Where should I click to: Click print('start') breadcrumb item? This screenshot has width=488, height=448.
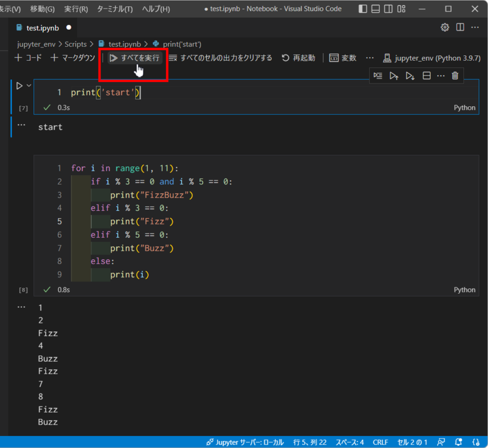point(182,44)
